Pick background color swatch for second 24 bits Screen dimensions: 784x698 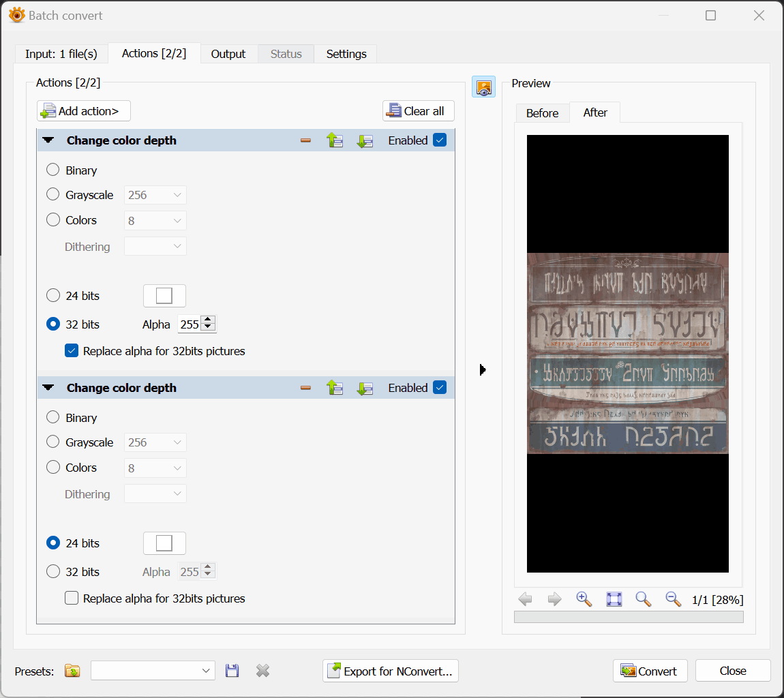164,543
